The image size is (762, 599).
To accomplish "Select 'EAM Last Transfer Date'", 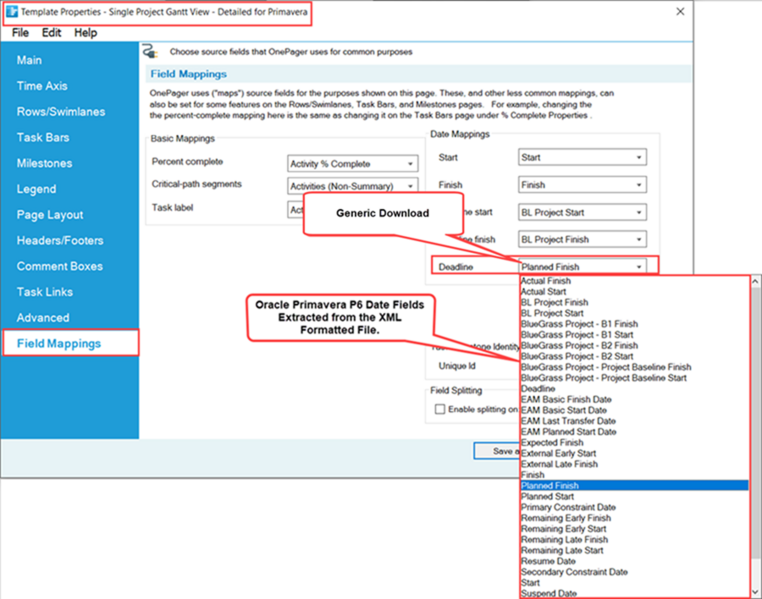I will pyautogui.click(x=634, y=421).
